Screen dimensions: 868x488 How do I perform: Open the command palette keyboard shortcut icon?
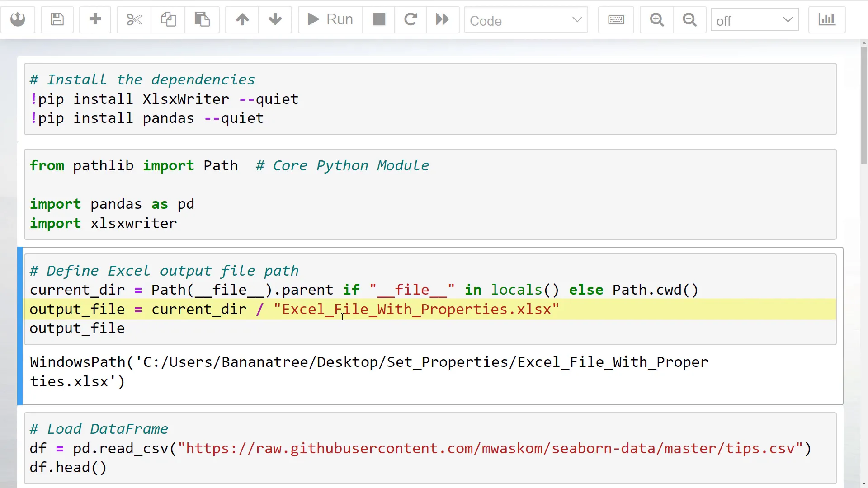[x=616, y=19]
